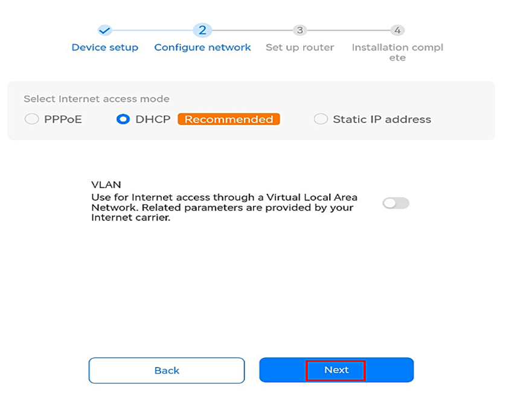Click the orange Recommended badge
Image resolution: width=532 pixels, height=411 pixels.
pyautogui.click(x=229, y=119)
